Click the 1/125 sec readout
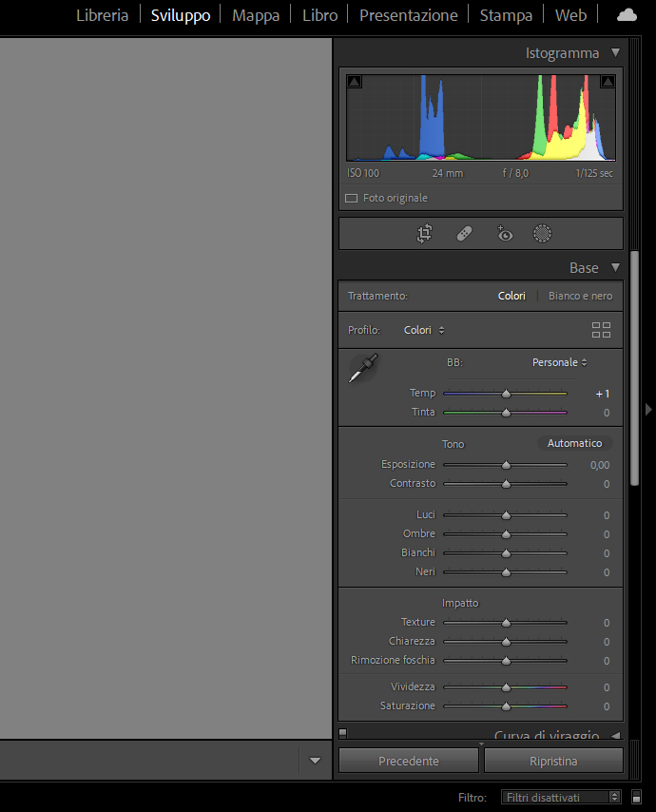 click(x=594, y=173)
